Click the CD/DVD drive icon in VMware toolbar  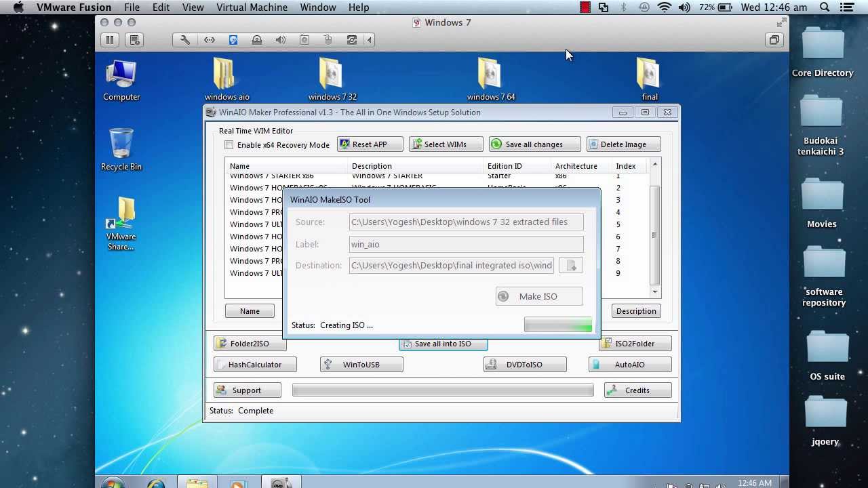coord(257,40)
